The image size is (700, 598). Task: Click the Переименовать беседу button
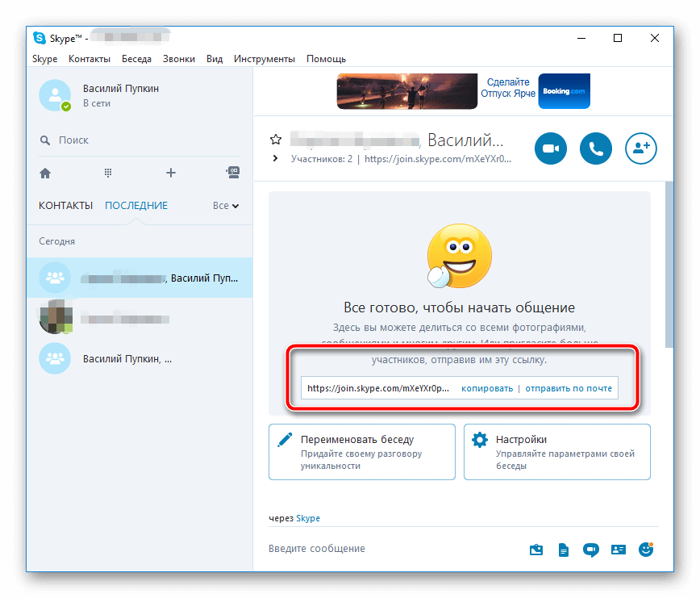pos(361,452)
